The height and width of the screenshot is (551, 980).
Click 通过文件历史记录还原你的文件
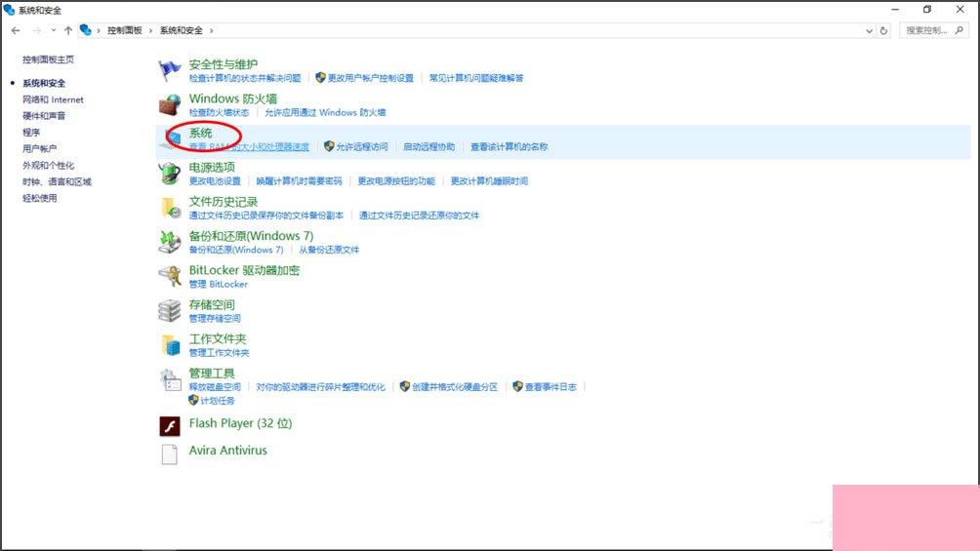click(x=419, y=216)
